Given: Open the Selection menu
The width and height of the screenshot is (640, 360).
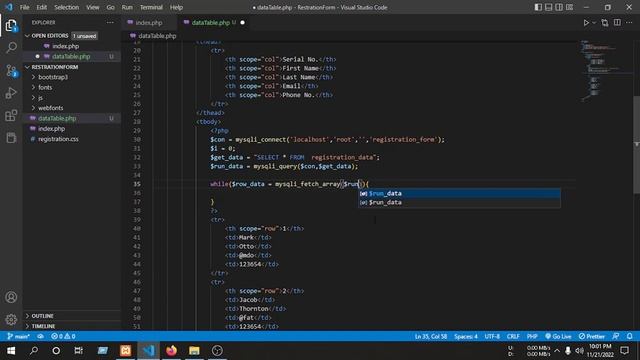Looking at the screenshot, I should click(67, 7).
